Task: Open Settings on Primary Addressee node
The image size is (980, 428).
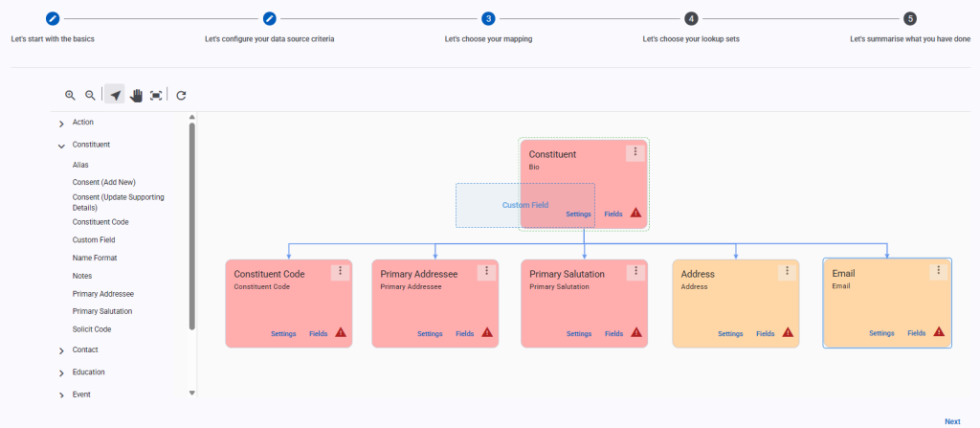Action: pyautogui.click(x=430, y=334)
